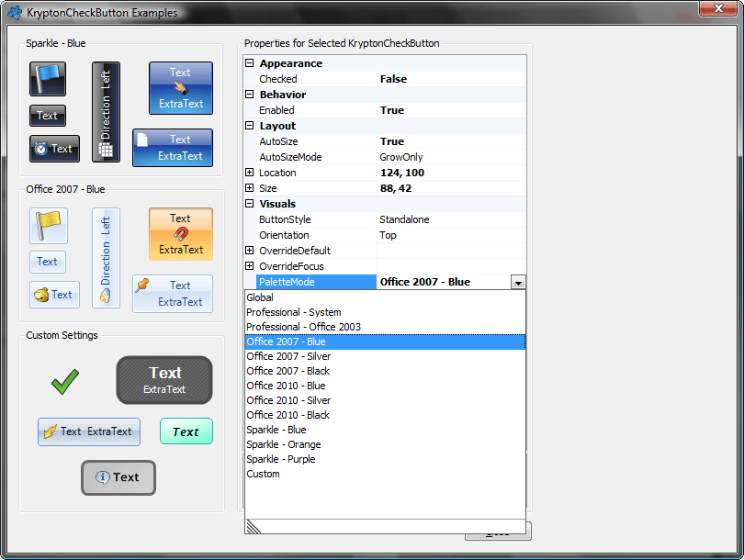744x560 pixels.
Task: Click the green checkmark button
Action: (65, 381)
